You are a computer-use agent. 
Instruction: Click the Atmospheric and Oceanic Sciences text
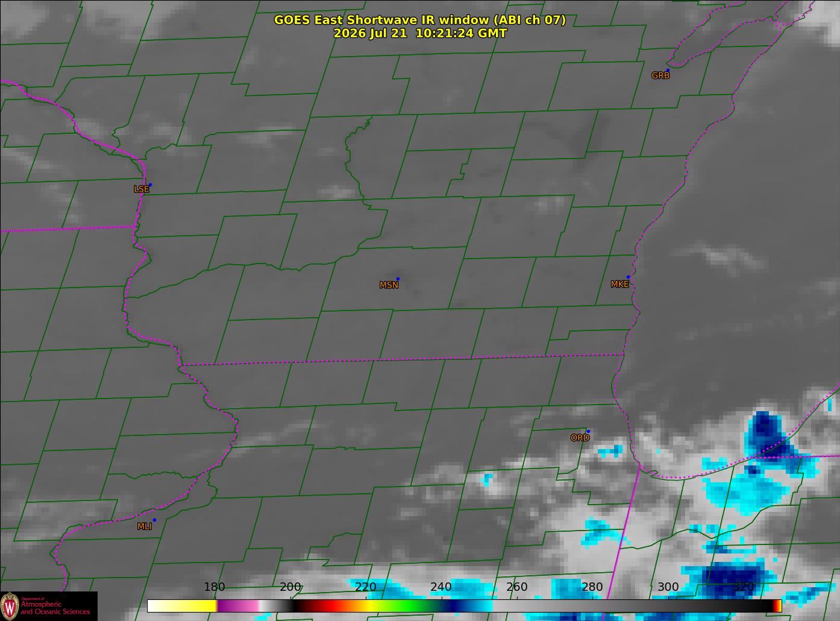coord(55,608)
